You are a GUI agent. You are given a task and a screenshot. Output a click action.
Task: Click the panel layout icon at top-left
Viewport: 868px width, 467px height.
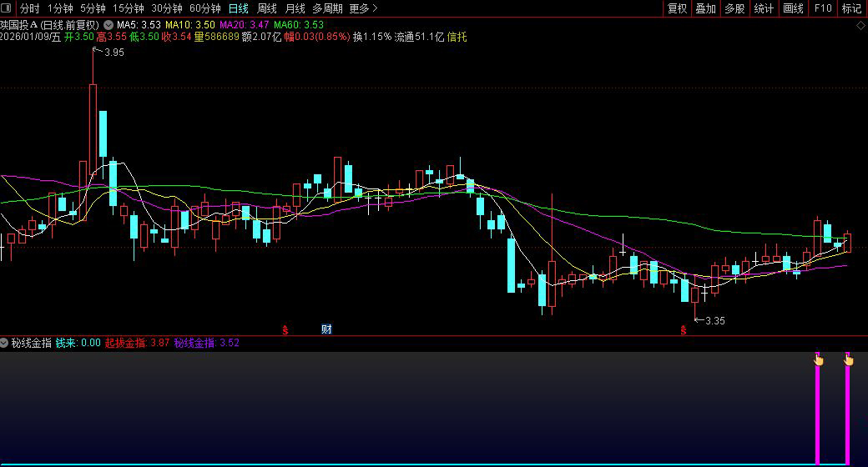(x=6, y=8)
